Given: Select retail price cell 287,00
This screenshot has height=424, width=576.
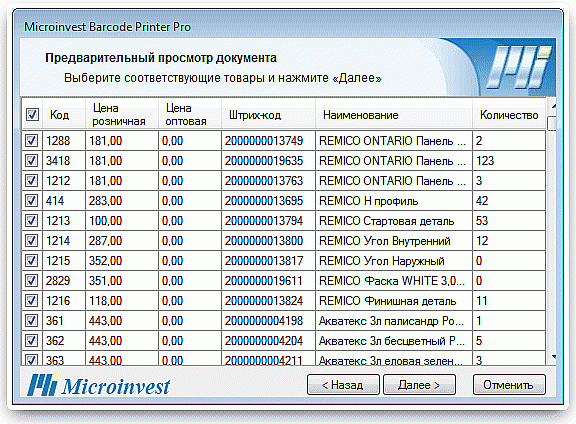Looking at the screenshot, I should point(122,240).
